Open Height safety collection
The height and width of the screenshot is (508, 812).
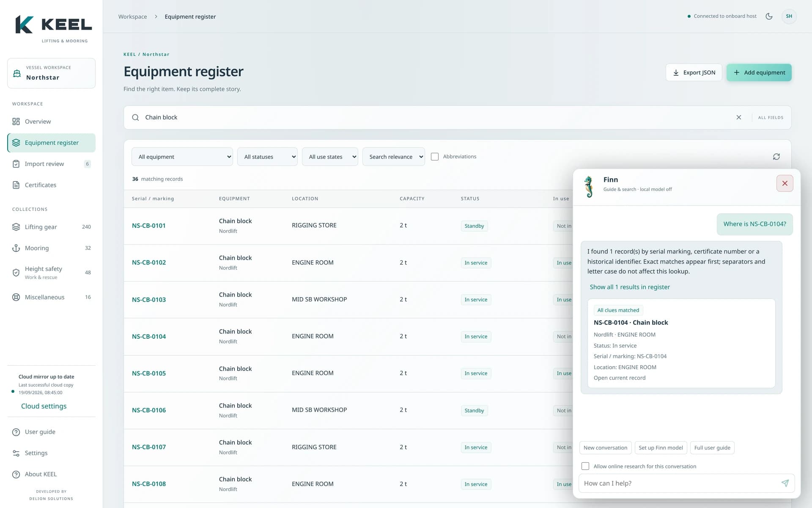[51, 273]
